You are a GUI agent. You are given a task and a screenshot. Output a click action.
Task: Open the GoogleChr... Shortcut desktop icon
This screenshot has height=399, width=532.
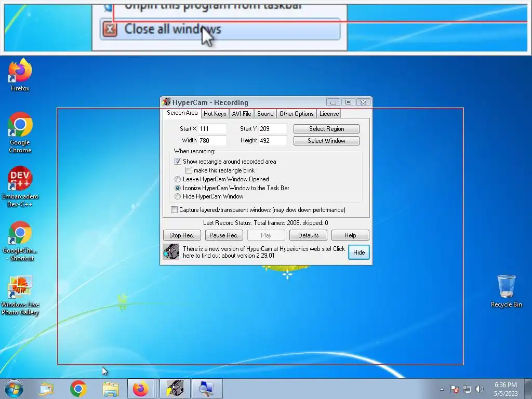(x=20, y=241)
